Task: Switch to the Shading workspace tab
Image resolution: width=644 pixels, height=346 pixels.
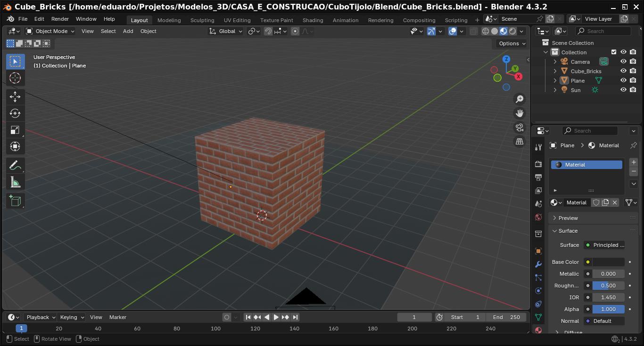Action: point(313,20)
